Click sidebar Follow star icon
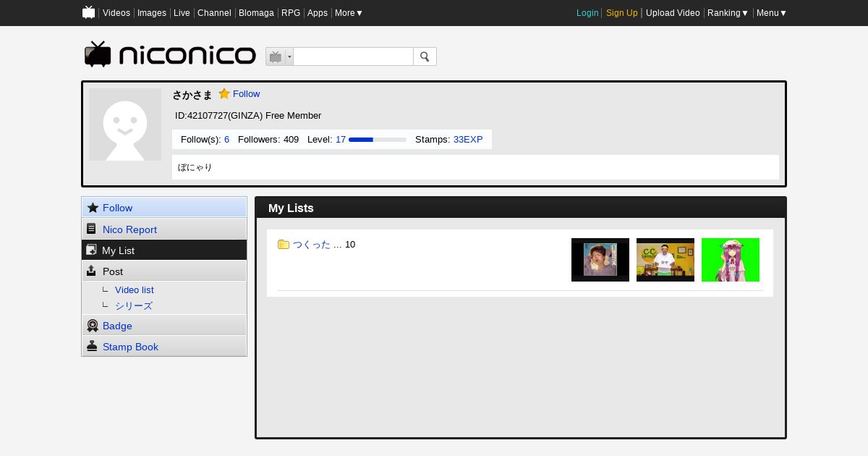 pyautogui.click(x=93, y=208)
